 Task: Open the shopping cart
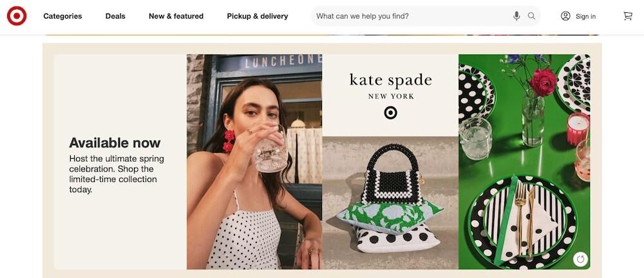click(627, 16)
